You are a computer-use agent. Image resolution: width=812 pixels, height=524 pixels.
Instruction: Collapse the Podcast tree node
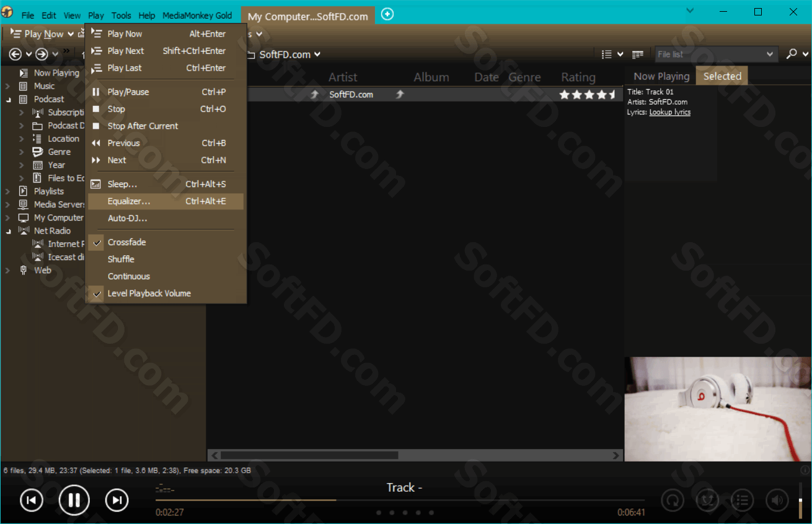[x=8, y=99]
